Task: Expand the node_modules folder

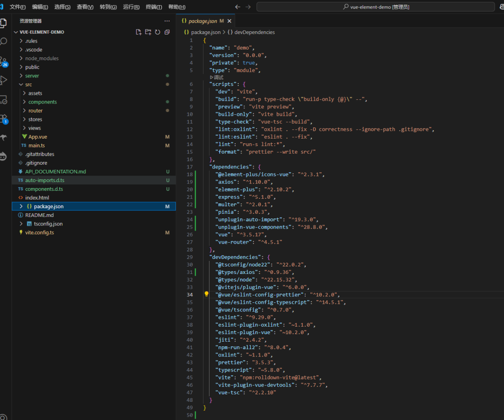Action: tap(42, 58)
